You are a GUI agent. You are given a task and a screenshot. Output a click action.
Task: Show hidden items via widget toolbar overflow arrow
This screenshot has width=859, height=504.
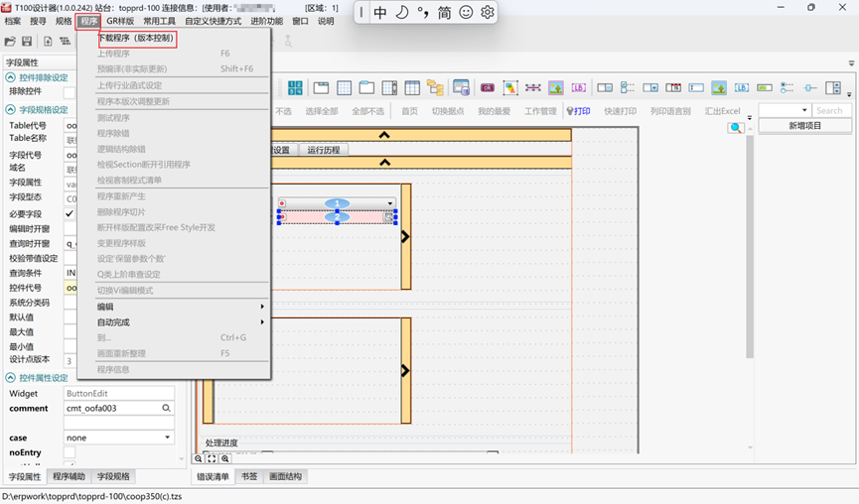pyautogui.click(x=849, y=94)
